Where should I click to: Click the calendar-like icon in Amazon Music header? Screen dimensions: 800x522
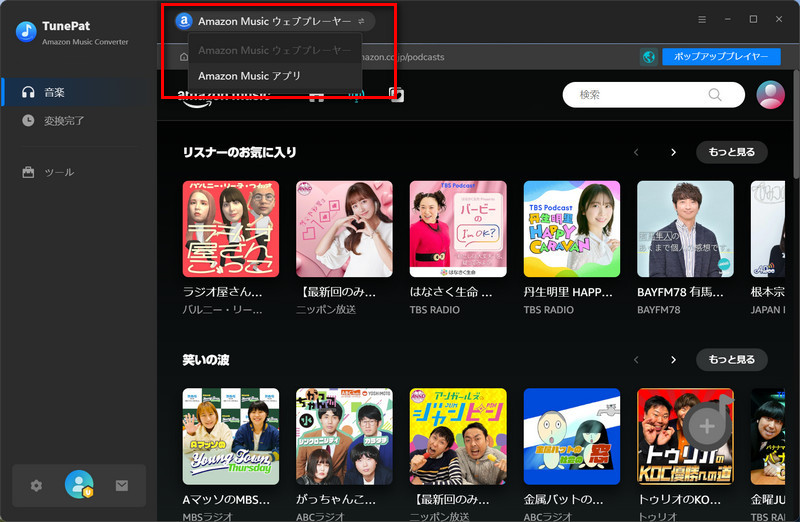click(396, 94)
